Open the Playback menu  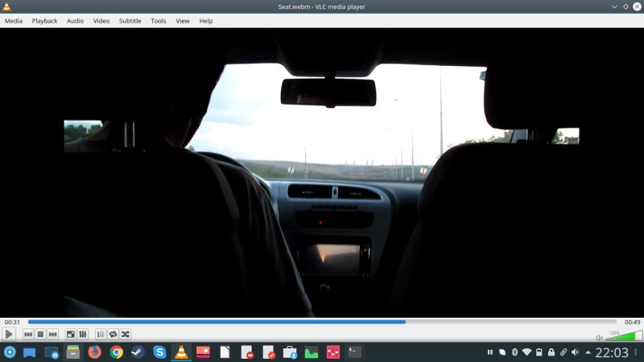[45, 21]
